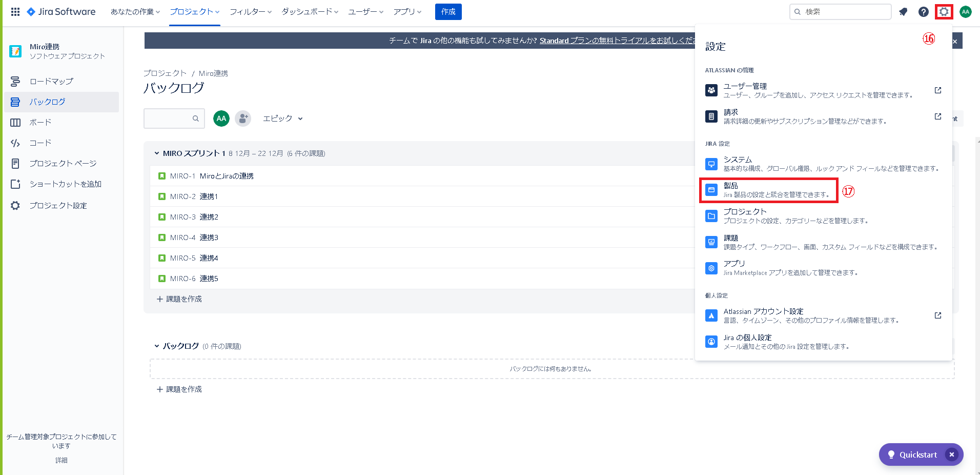
Task: Open the フィルター menu
Action: click(250, 12)
